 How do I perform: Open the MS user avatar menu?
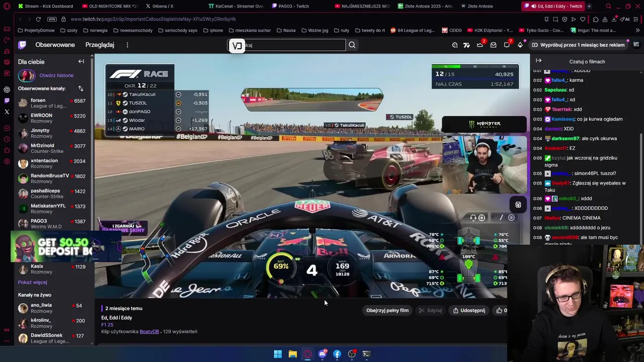click(x=636, y=45)
